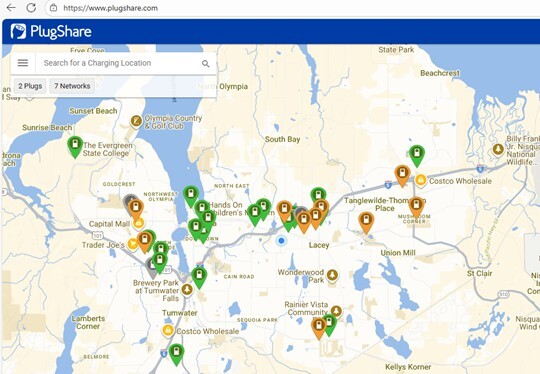Open the 7 Networks filter
This screenshot has height=374, width=540.
[x=72, y=86]
